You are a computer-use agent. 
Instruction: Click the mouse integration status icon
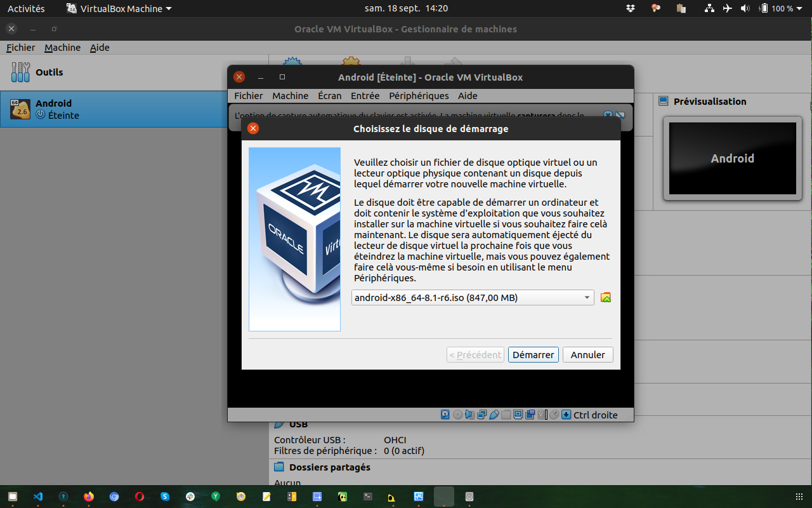pyautogui.click(x=554, y=415)
